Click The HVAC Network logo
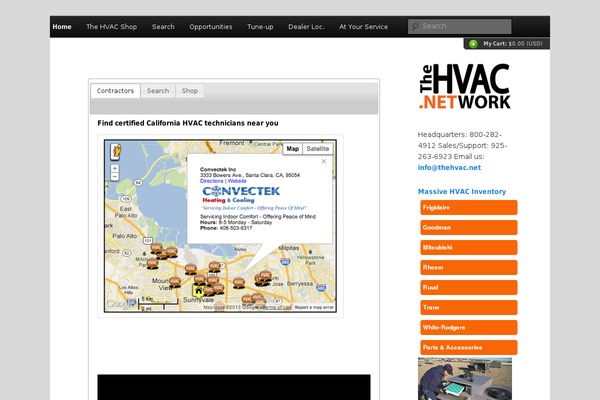 click(x=465, y=87)
